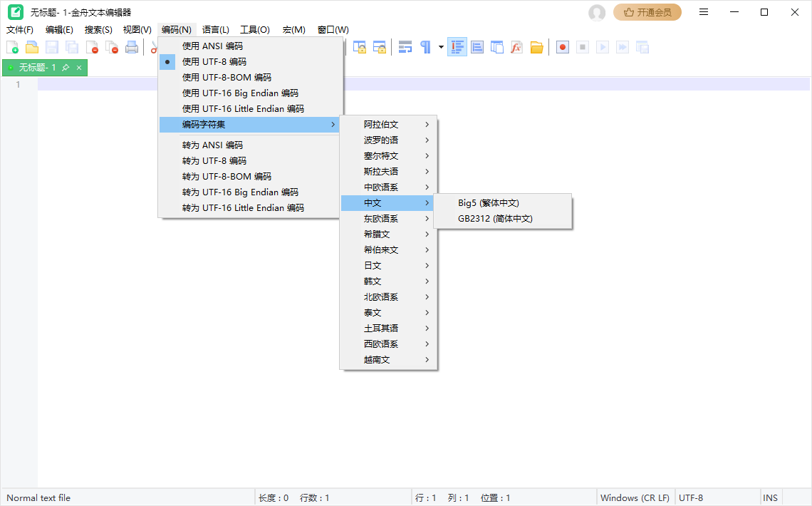Open the 窗口(W) menu

tap(333, 29)
